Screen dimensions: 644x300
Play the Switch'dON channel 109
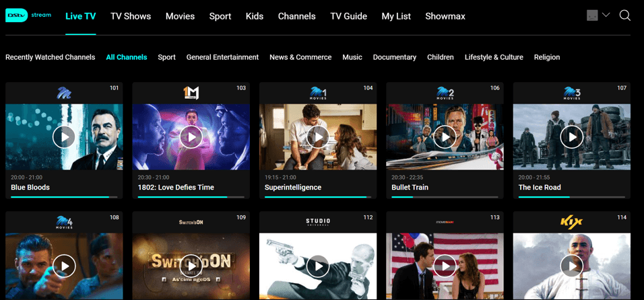point(191,266)
